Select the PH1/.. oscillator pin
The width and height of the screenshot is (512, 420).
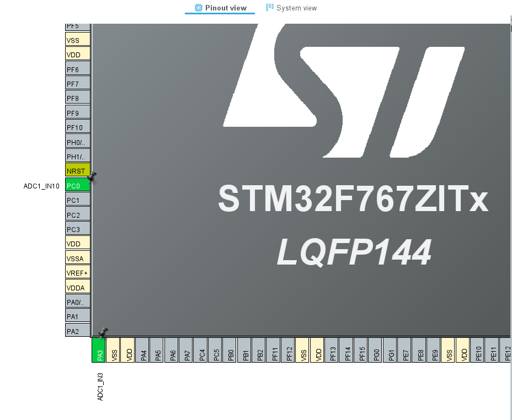click(x=78, y=155)
